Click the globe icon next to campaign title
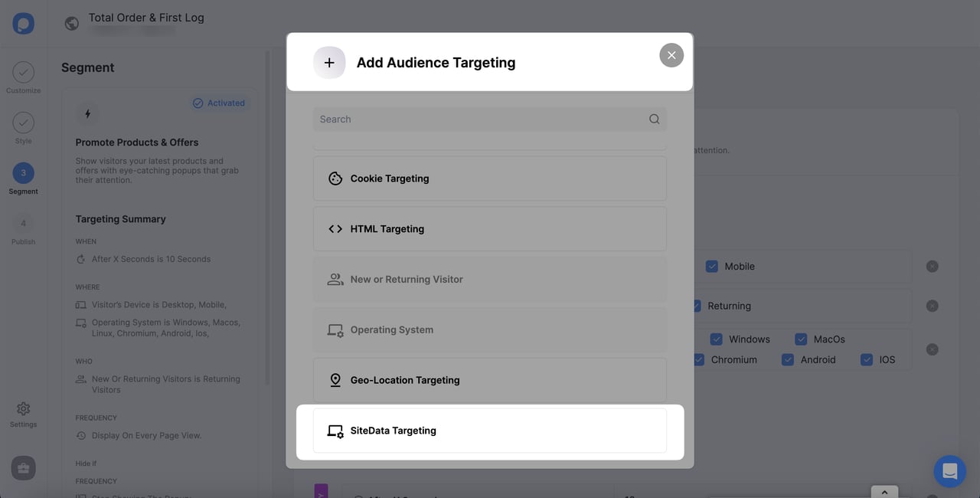980x498 pixels. coord(72,24)
